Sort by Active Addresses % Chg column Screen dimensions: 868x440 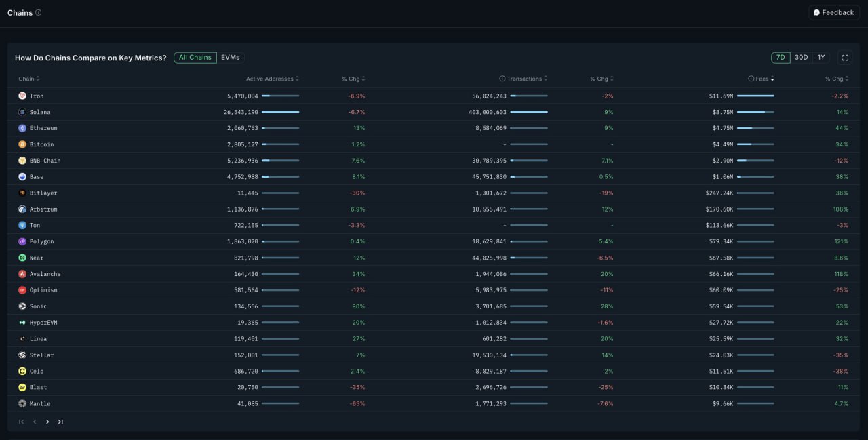pos(353,79)
